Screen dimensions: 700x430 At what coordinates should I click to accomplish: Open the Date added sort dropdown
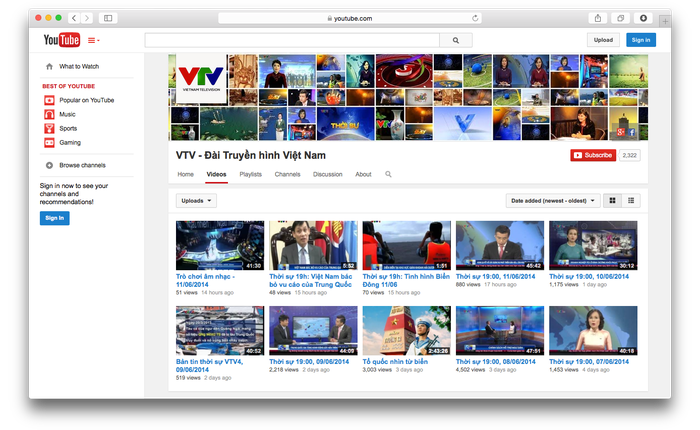[x=553, y=200]
